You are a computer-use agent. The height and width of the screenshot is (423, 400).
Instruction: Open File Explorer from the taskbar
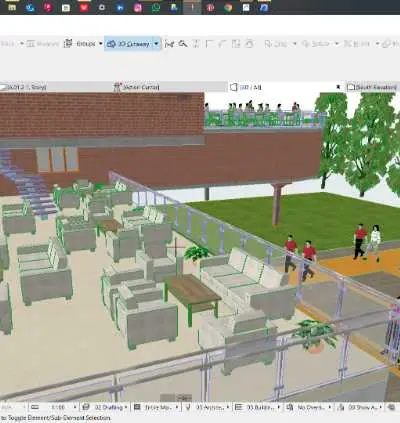coord(12,7)
